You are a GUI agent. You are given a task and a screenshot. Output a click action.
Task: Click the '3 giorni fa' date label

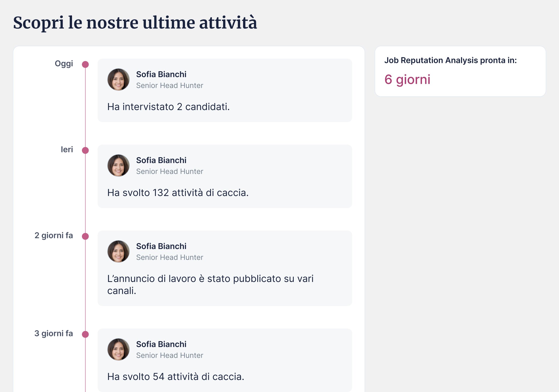tap(54, 333)
